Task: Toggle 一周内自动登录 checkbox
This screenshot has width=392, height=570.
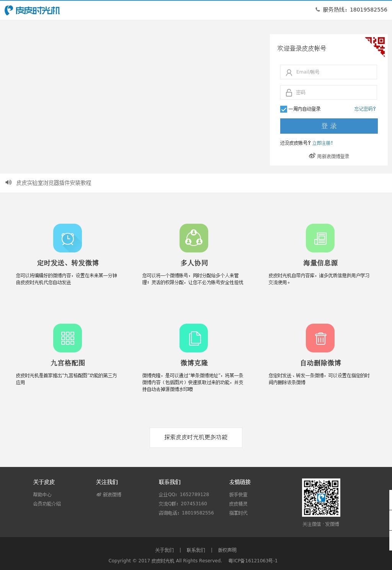Action: click(284, 109)
